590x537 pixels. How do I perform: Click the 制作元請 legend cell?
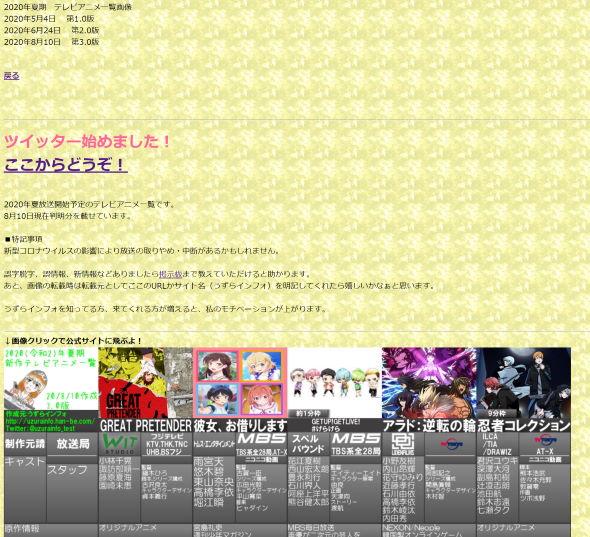pyautogui.click(x=25, y=444)
